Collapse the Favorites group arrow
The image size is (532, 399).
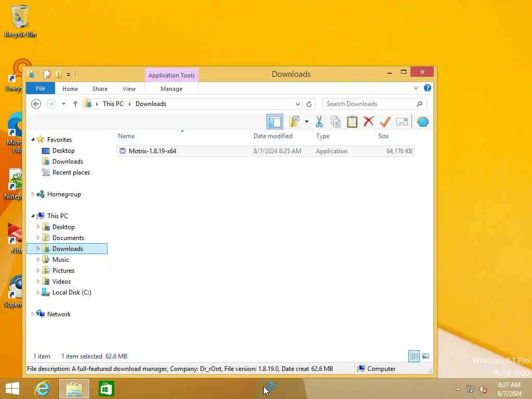33,139
